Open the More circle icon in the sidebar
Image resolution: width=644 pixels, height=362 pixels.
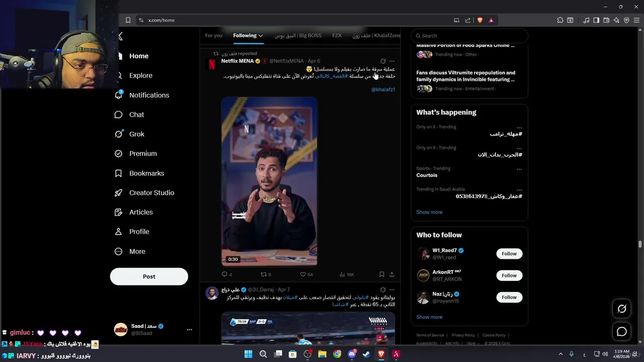tap(119, 251)
